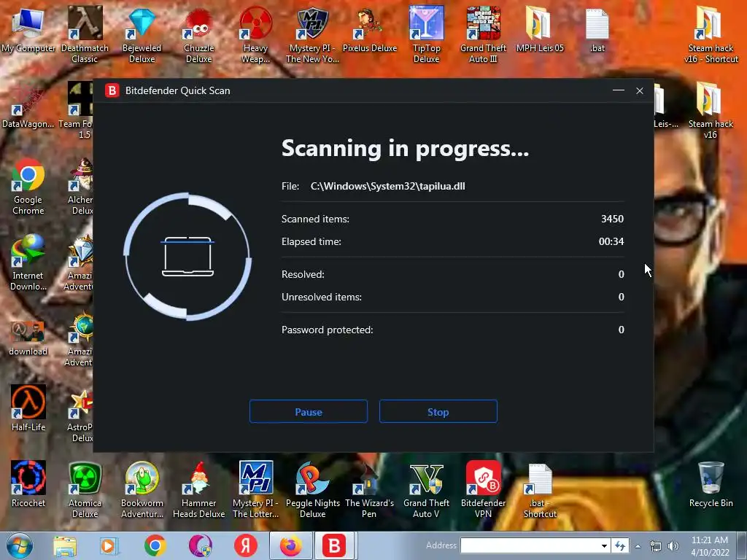Viewport: 747px width, 560px height.
Task: Click the Elapsed time value 00:34
Action: tap(611, 241)
